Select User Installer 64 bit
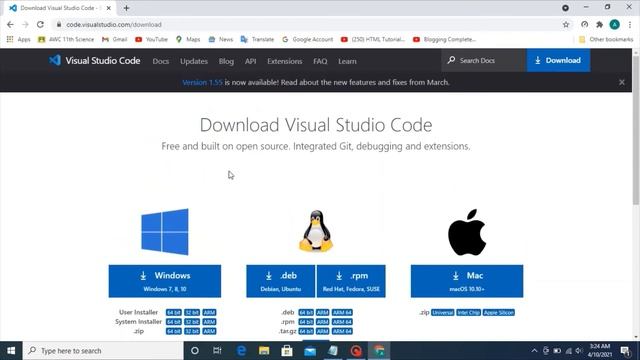640x360 pixels. (x=173, y=312)
